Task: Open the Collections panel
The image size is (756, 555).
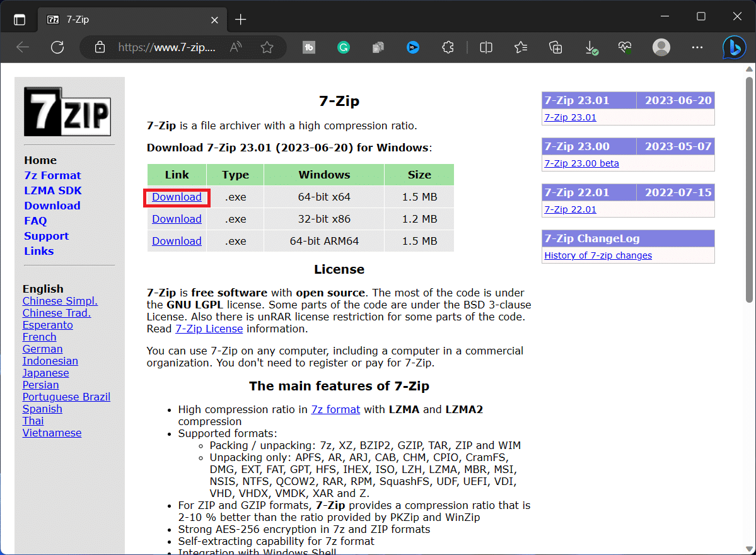Action: (x=555, y=47)
